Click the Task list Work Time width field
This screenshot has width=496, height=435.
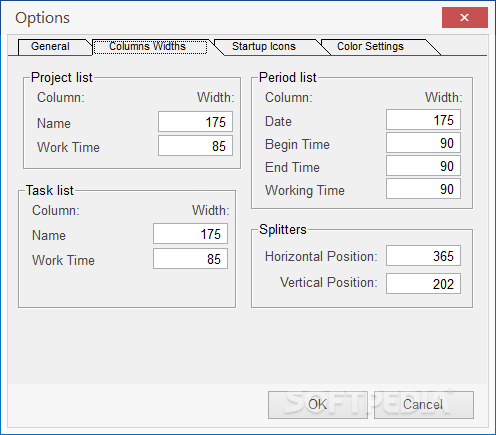[190, 259]
